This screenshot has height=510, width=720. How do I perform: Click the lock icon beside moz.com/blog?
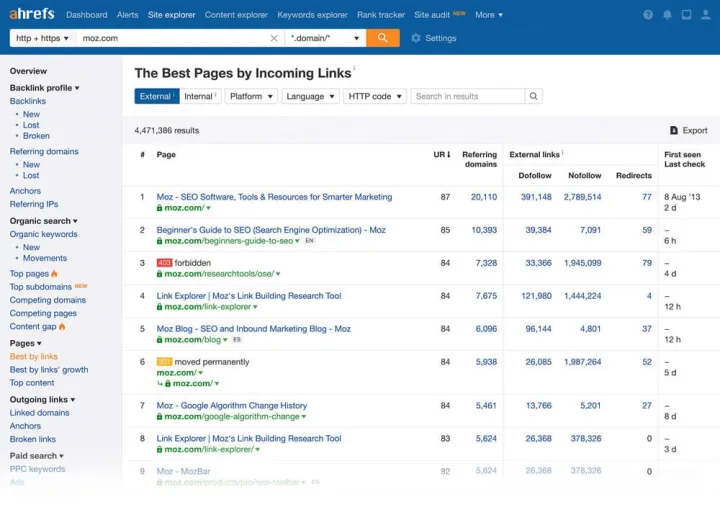[159, 340]
